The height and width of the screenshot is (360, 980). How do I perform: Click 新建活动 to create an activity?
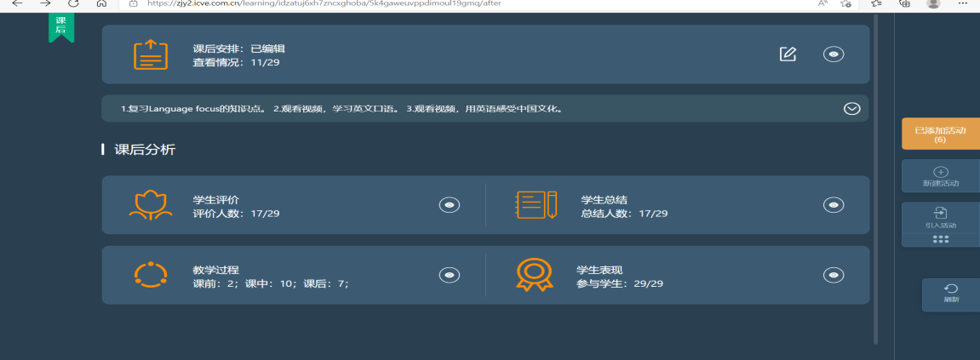pyautogui.click(x=941, y=176)
